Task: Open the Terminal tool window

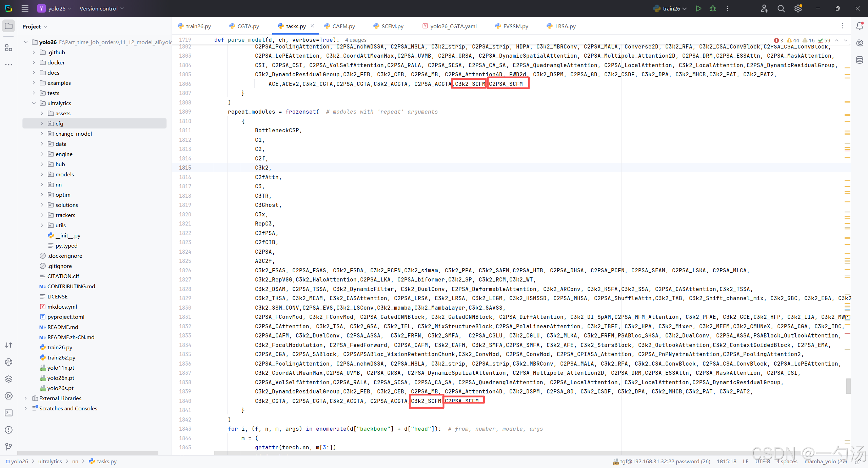Action: coord(9,413)
